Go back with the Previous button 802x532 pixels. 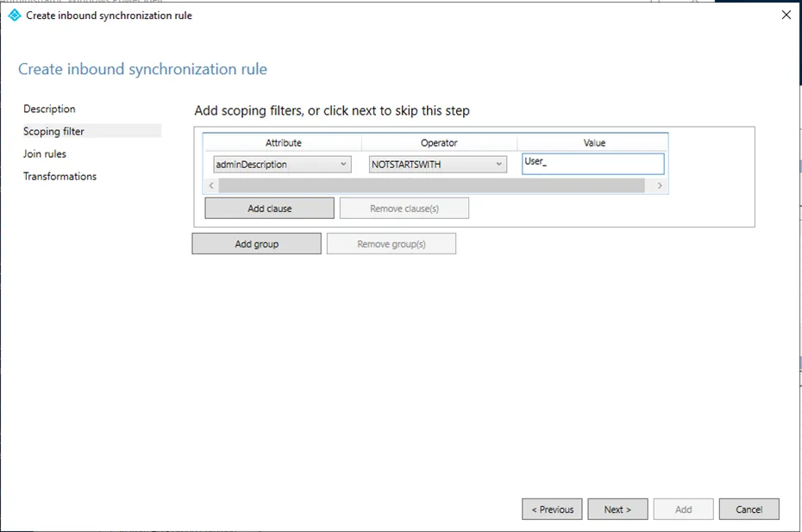[552, 509]
